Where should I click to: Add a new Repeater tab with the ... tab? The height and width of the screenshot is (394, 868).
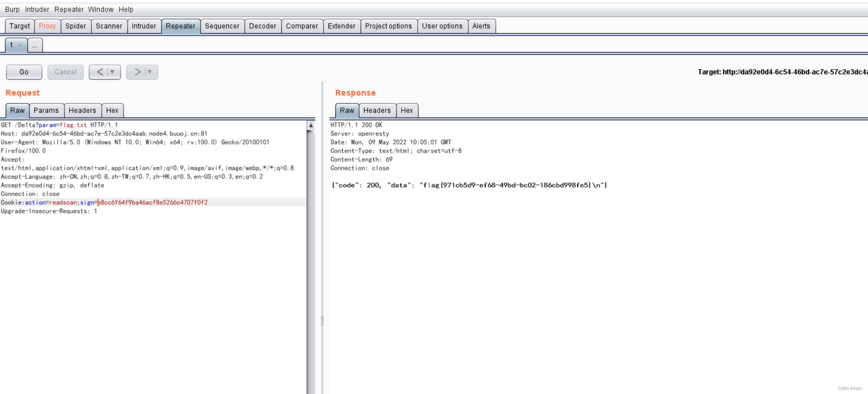[x=35, y=46]
